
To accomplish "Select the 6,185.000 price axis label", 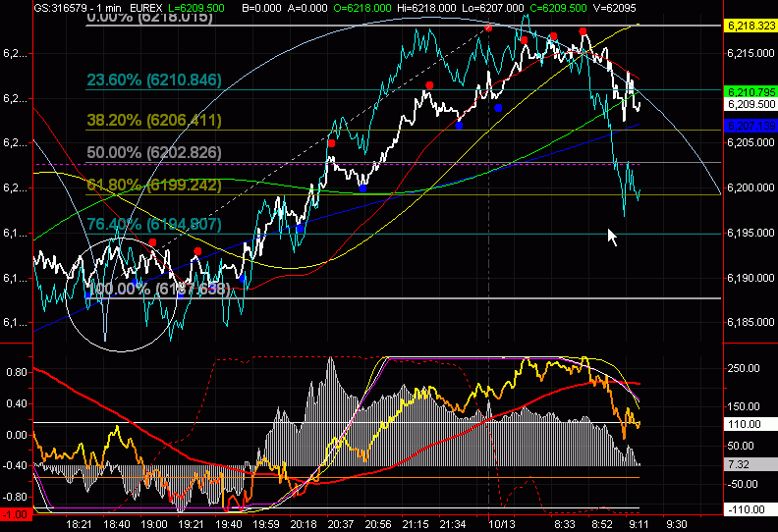I will (750, 322).
